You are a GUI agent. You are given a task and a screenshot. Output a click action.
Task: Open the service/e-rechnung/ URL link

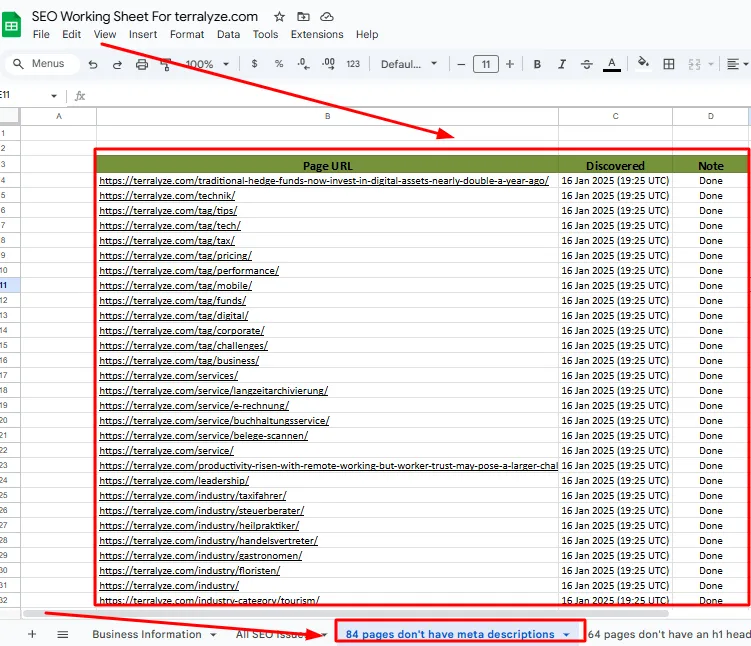(194, 406)
